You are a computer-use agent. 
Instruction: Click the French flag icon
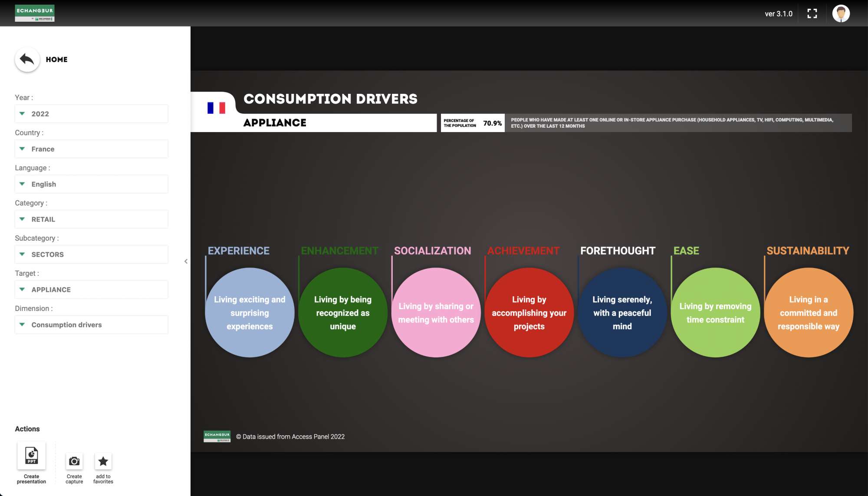click(216, 108)
